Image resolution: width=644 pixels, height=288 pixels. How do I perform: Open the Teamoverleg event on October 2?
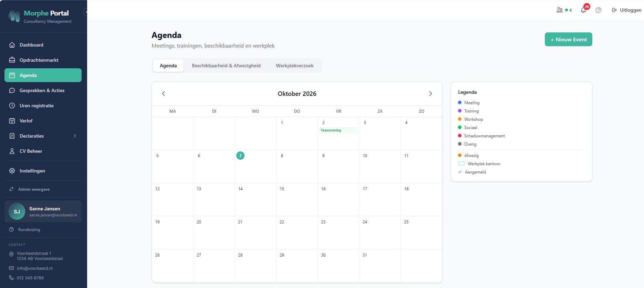pyautogui.click(x=338, y=130)
